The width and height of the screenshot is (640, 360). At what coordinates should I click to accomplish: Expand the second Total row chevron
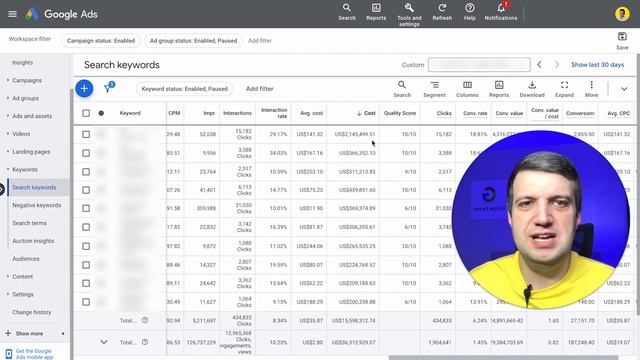click(x=104, y=342)
